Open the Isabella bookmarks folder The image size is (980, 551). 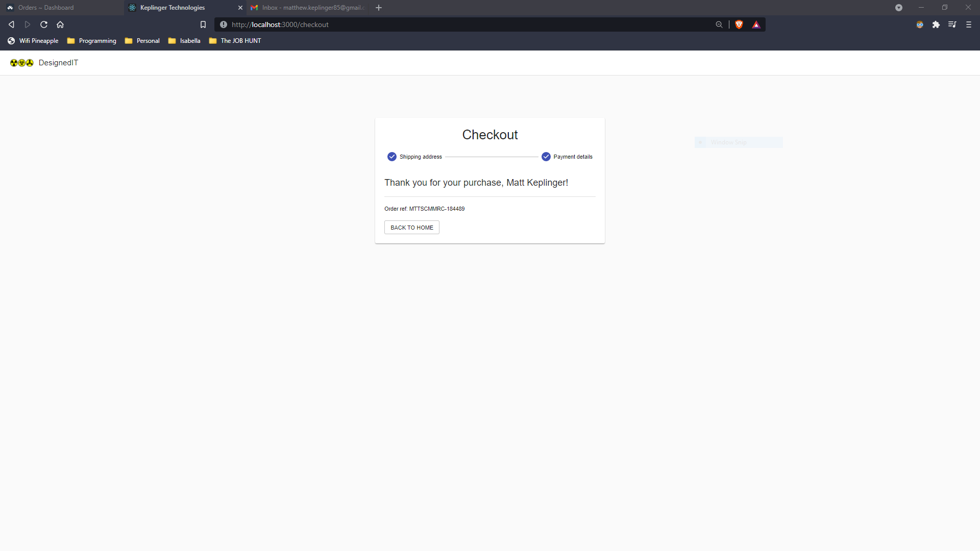pyautogui.click(x=184, y=41)
